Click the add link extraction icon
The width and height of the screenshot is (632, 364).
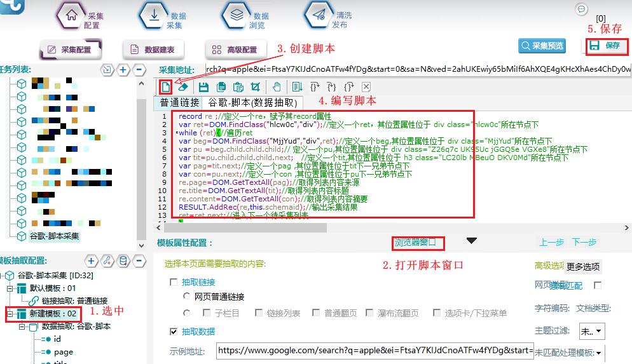tap(107, 261)
